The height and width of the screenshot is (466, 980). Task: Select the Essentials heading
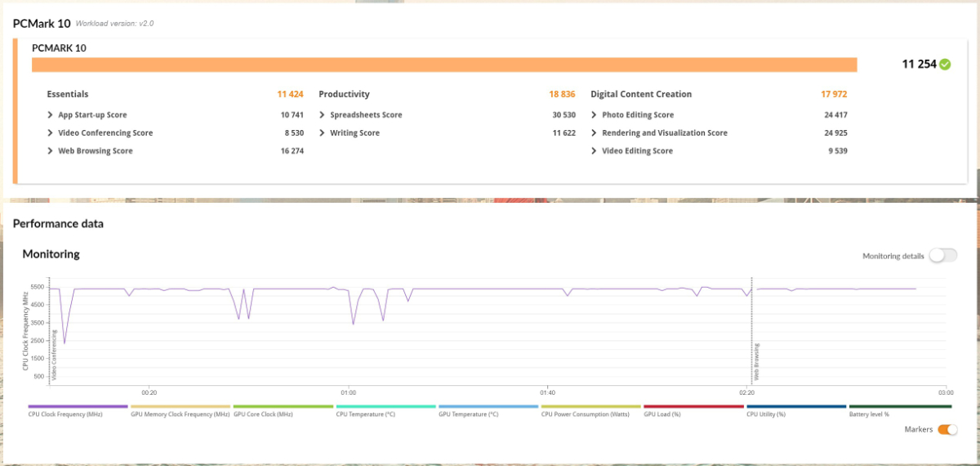(x=68, y=95)
